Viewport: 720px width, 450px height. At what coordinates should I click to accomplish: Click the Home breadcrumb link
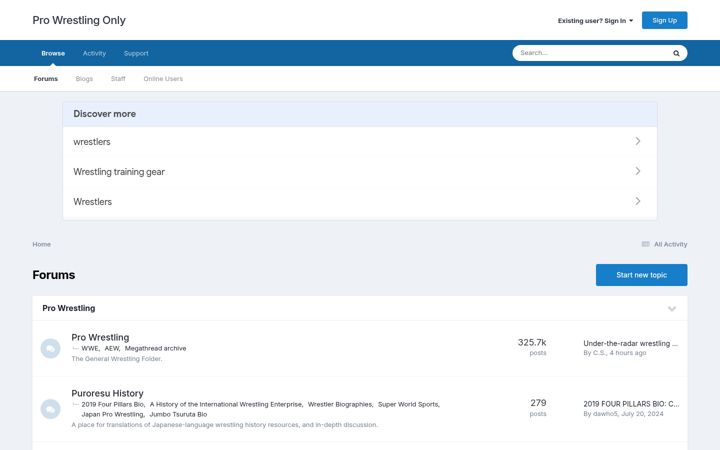click(41, 244)
